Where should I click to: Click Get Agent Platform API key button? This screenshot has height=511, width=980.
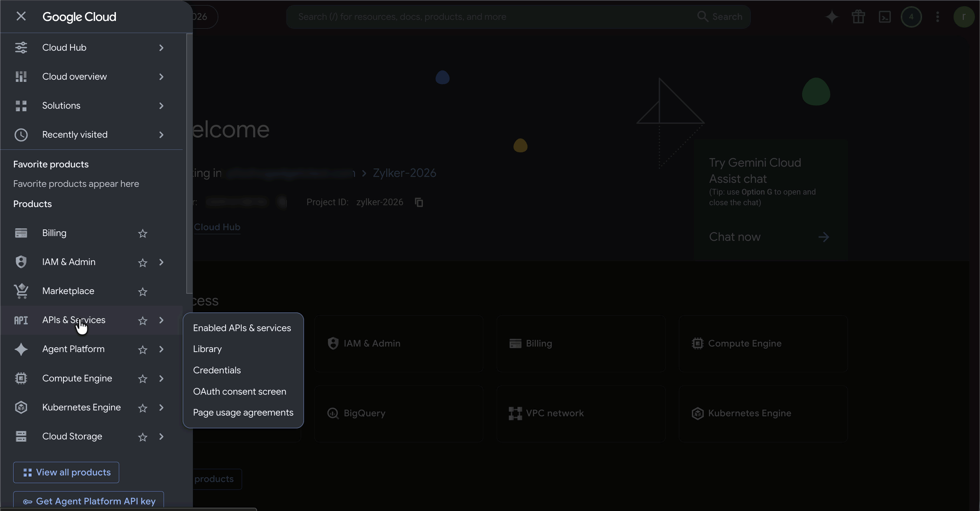coord(89,500)
